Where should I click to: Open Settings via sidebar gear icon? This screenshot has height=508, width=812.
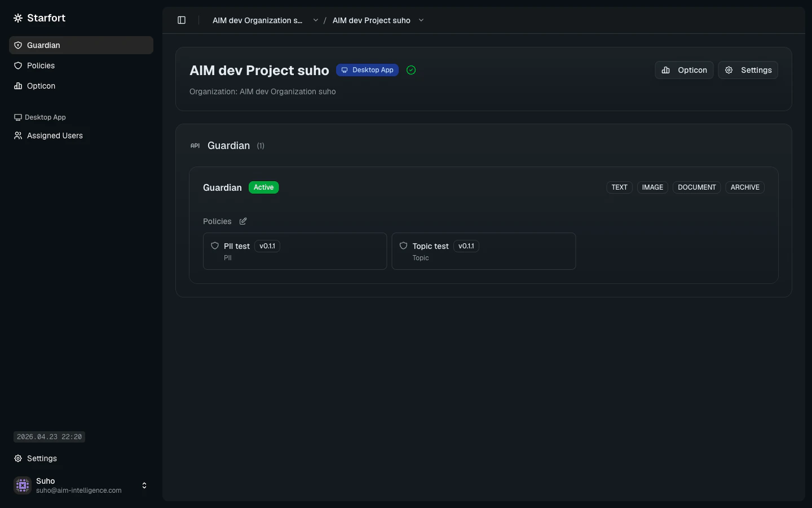click(18, 458)
